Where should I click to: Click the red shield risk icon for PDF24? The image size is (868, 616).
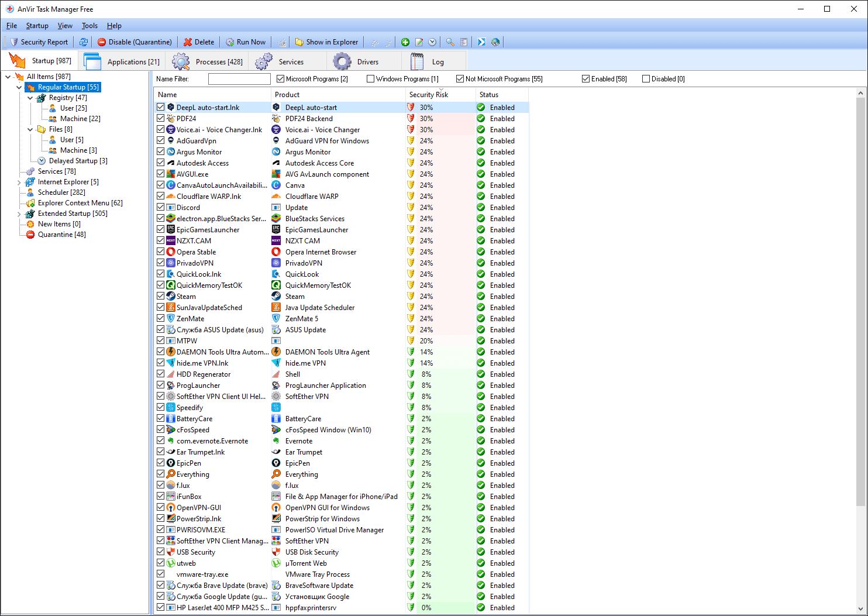411,118
